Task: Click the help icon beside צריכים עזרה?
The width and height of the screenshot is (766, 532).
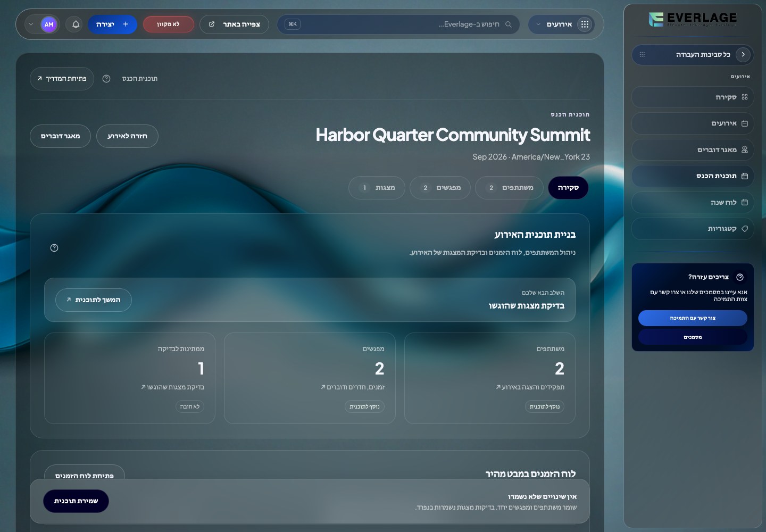Action: (740, 277)
